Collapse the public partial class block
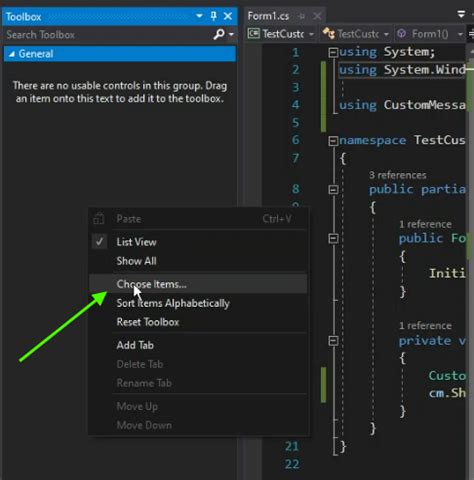The height and width of the screenshot is (480, 474). point(333,190)
